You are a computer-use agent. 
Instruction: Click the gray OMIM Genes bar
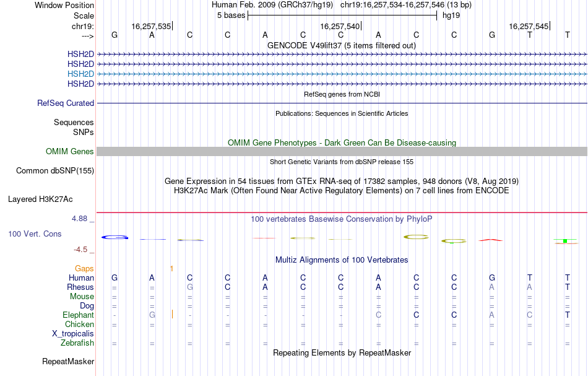tap(342, 152)
